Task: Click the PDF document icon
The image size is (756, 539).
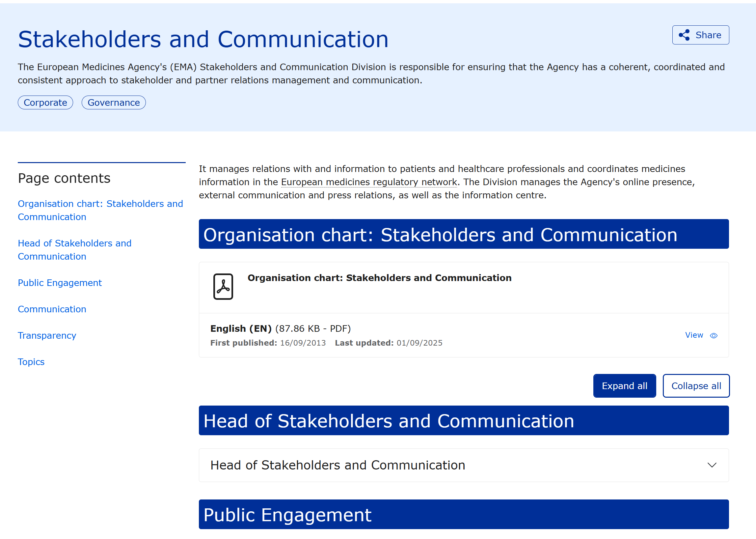Action: coord(223,286)
